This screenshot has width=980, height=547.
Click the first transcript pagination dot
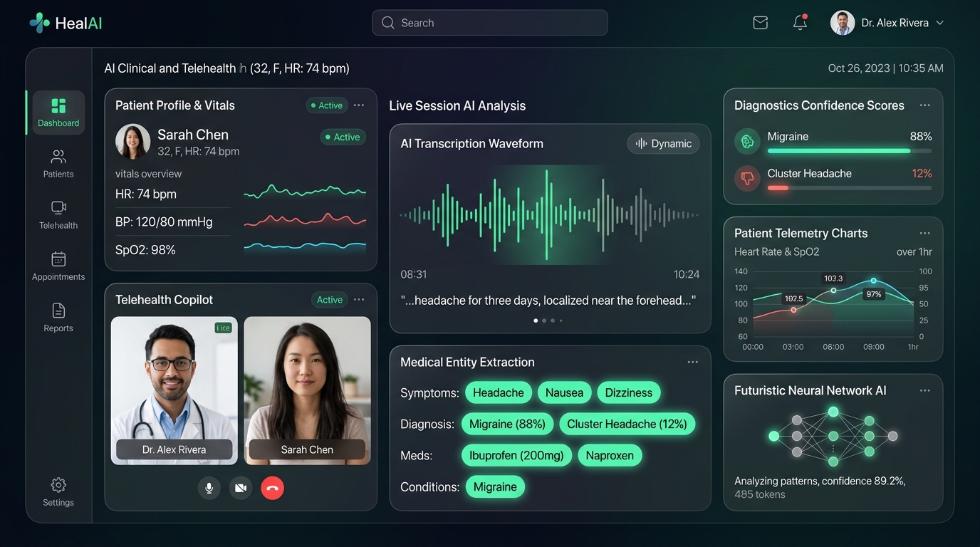[536, 321]
